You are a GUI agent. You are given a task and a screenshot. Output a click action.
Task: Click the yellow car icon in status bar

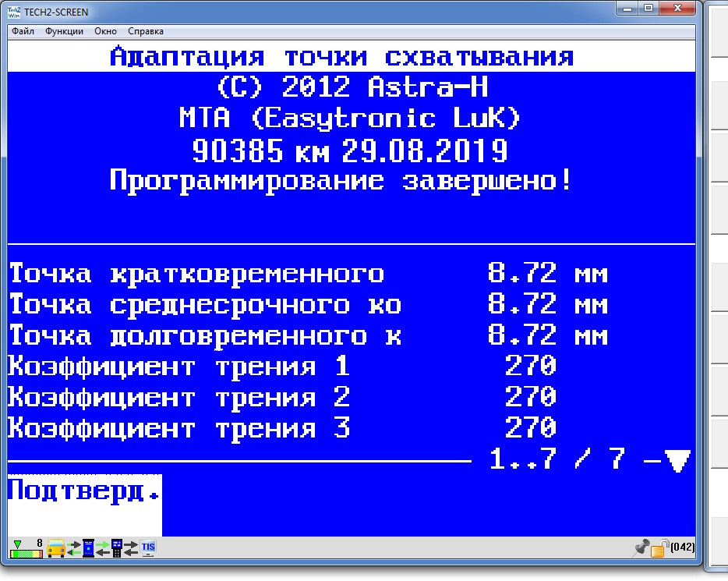point(56,548)
